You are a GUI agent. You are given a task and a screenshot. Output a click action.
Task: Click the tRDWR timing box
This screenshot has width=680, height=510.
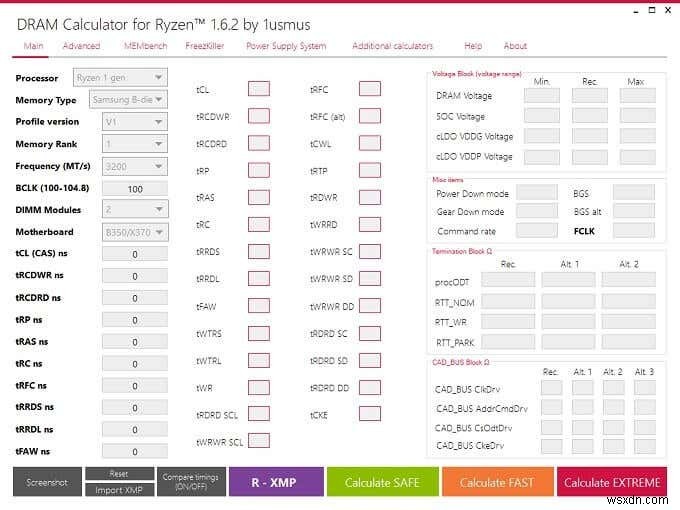370,197
